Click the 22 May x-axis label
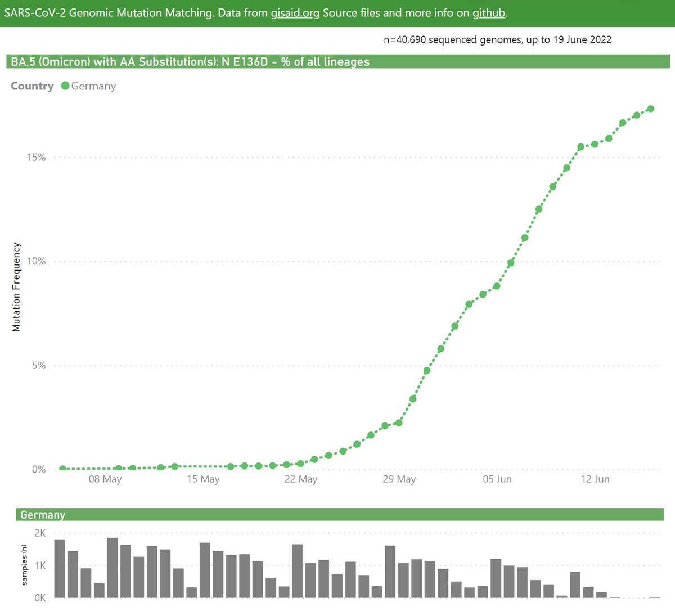 point(301,479)
